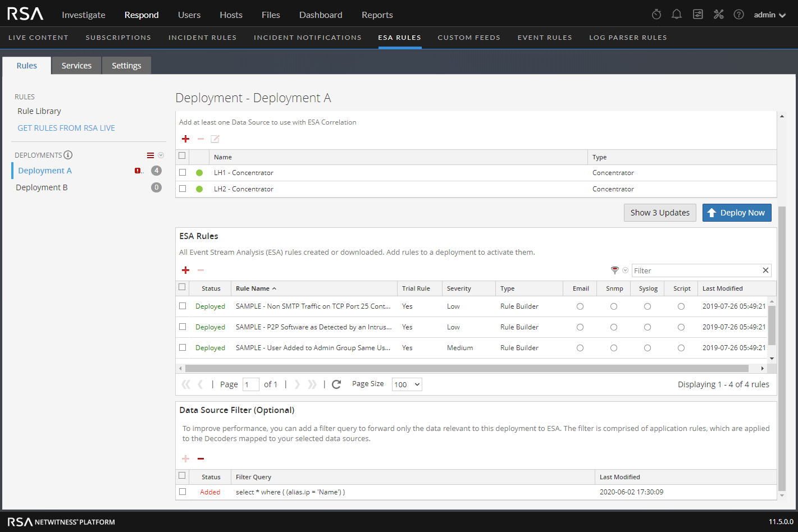Viewport: 798px width, 532px height.
Task: Expand the admin user menu
Action: click(769, 15)
